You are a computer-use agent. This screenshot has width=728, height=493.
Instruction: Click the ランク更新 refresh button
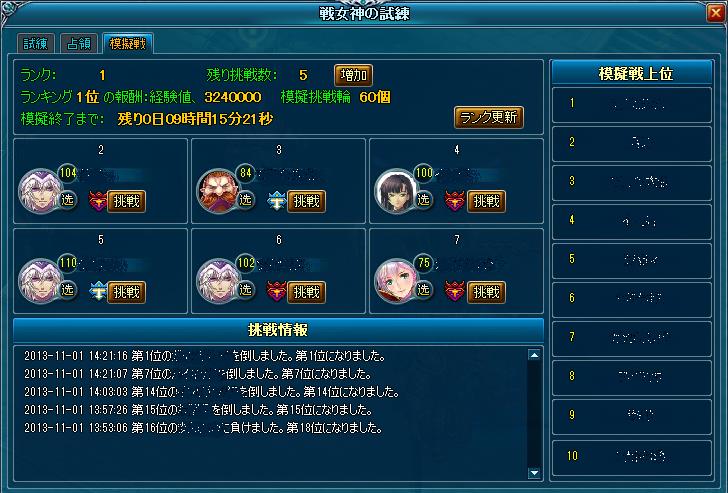coord(489,117)
